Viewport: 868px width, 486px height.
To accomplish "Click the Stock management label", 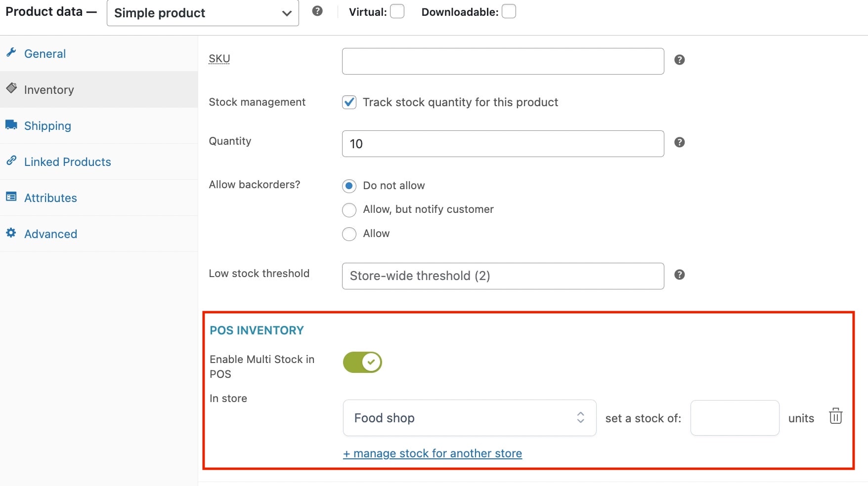I will [x=257, y=102].
